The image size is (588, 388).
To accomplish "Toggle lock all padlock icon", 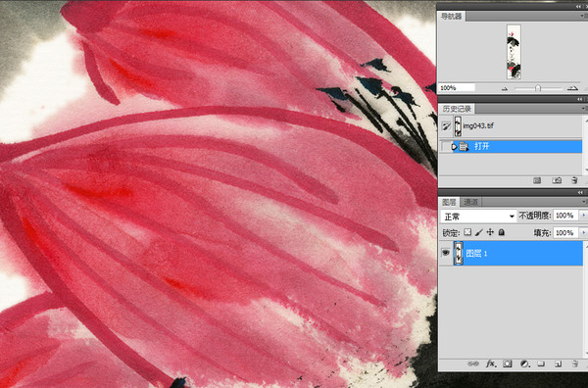I will click(x=502, y=232).
